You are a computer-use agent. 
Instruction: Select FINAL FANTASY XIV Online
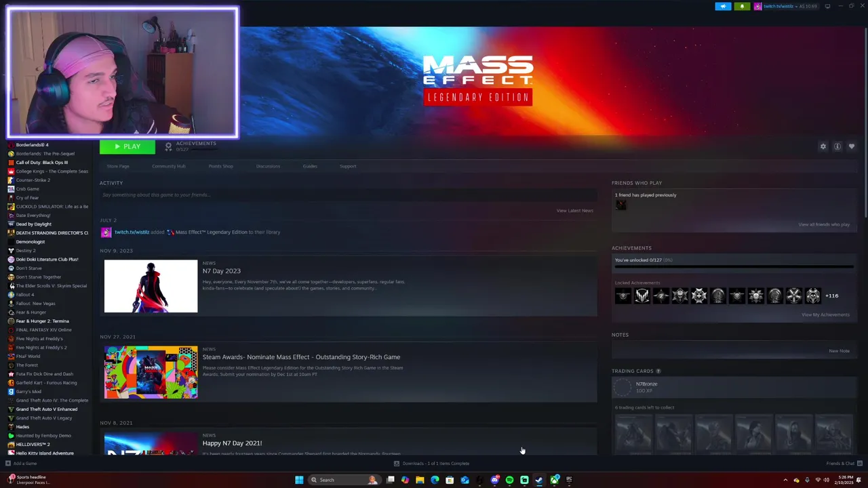[43, 330]
